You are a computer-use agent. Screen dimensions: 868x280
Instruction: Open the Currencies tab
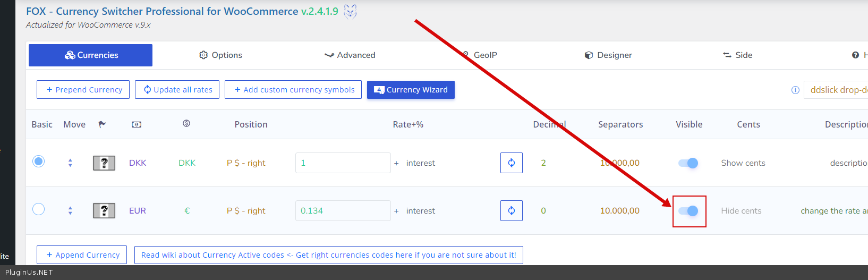point(90,55)
